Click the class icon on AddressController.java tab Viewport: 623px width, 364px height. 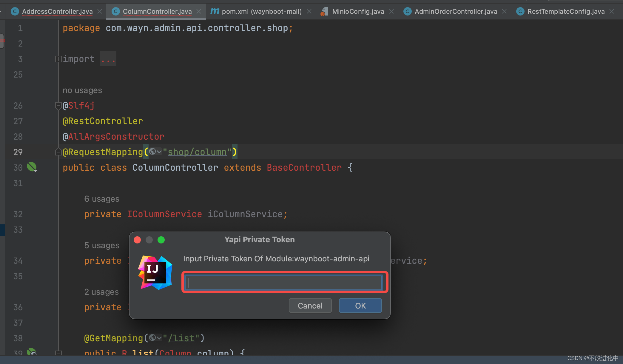coord(15,11)
